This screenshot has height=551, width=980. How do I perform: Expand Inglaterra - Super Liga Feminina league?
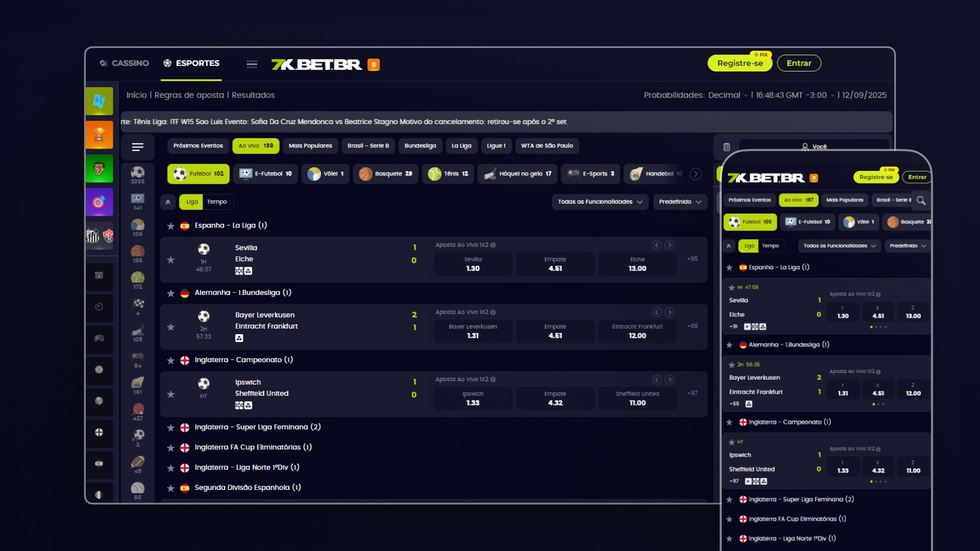pos(257,427)
